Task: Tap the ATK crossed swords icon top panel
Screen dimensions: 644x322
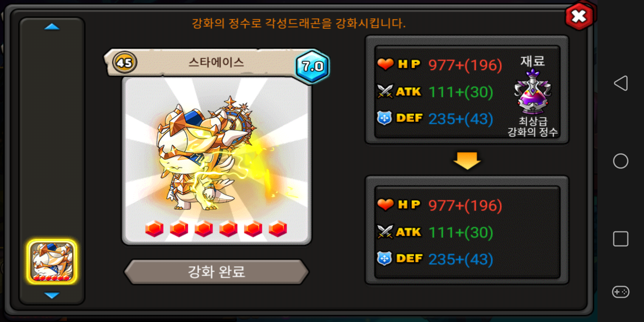Action: tap(385, 91)
